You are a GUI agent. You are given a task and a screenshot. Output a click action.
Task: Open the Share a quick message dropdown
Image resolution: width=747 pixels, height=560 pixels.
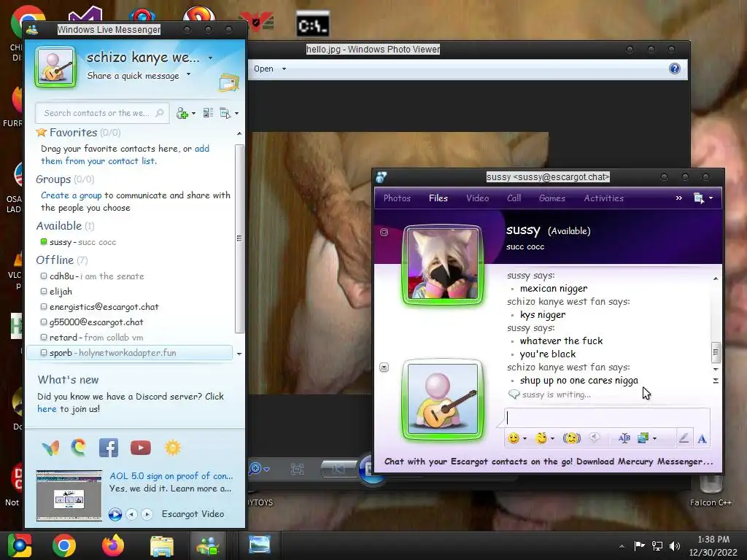point(189,74)
